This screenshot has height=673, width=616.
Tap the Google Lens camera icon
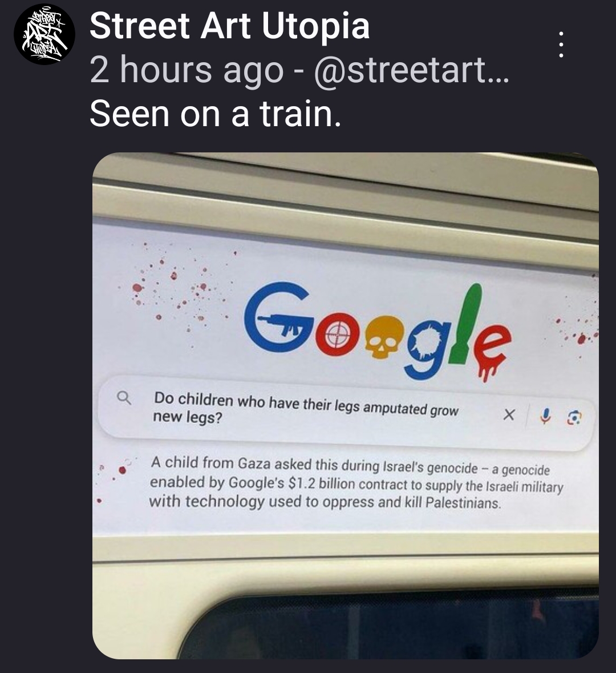point(574,418)
